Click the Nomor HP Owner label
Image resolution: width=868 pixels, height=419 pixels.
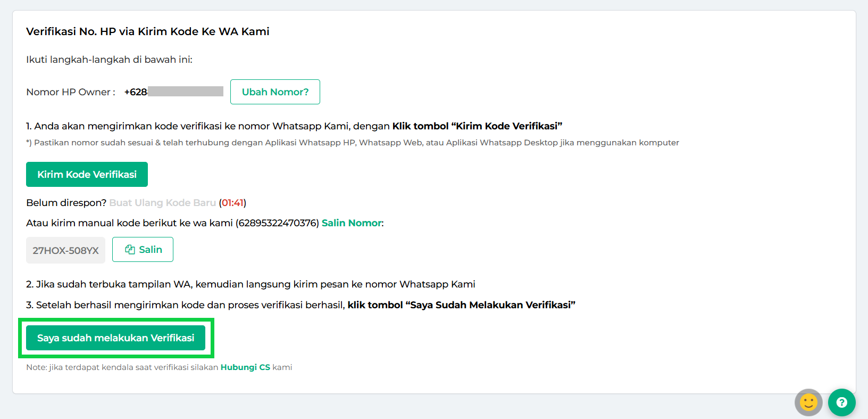[x=70, y=92]
